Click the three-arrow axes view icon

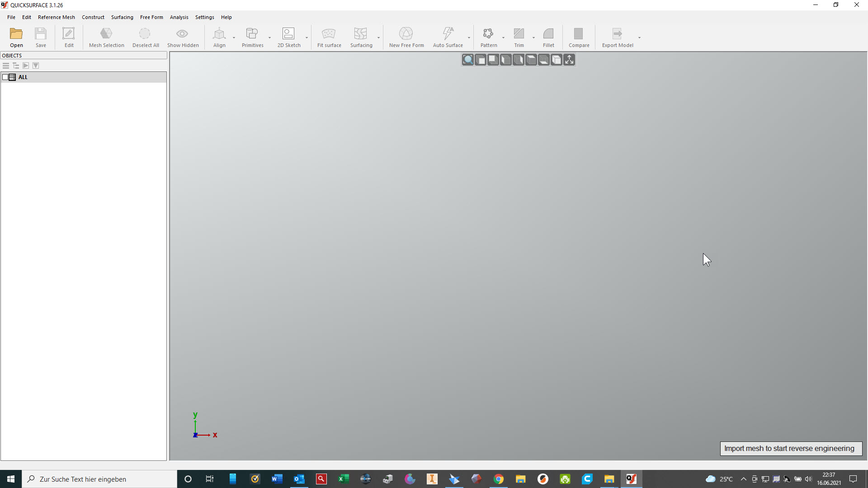pyautogui.click(x=569, y=60)
